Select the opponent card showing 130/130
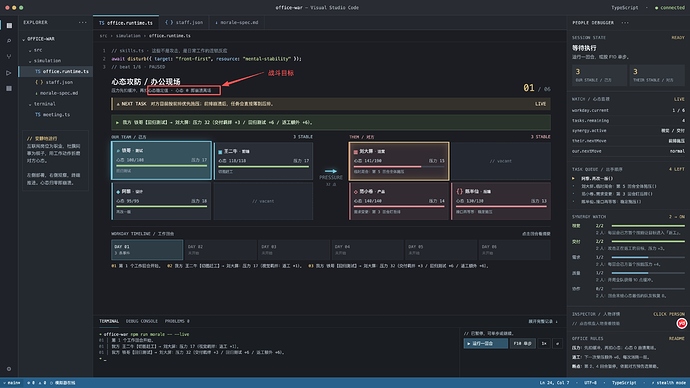 pos(501,201)
